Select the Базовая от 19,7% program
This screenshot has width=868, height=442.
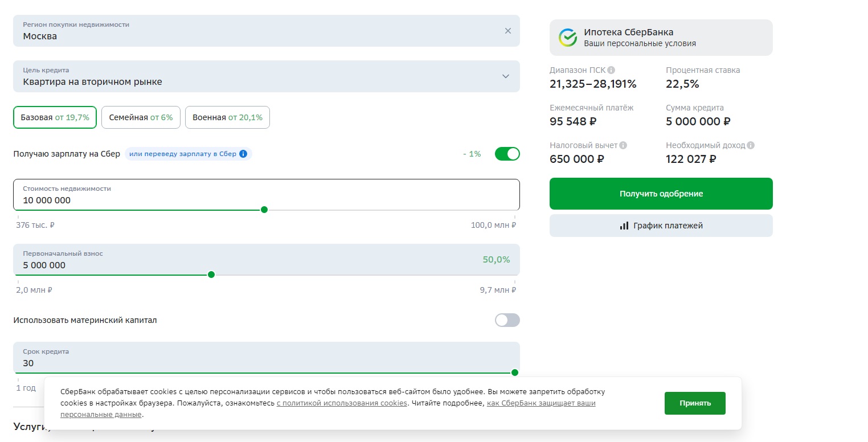pos(55,117)
